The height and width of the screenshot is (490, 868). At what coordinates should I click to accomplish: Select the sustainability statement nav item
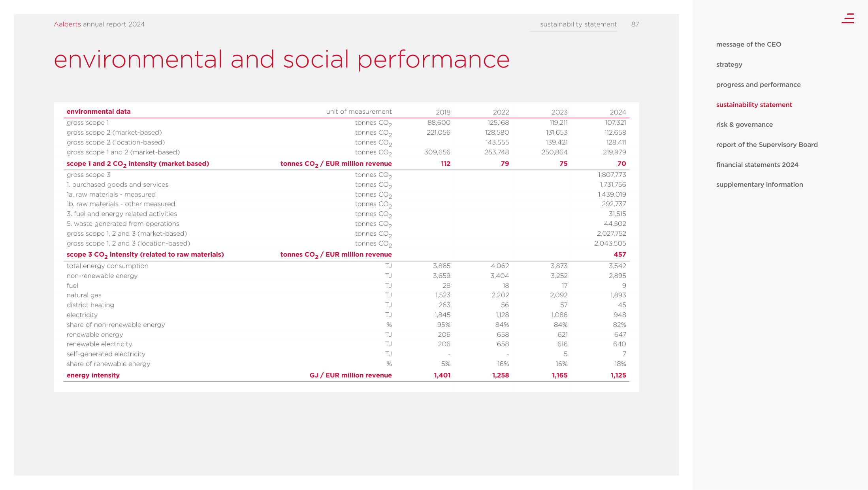(x=754, y=105)
